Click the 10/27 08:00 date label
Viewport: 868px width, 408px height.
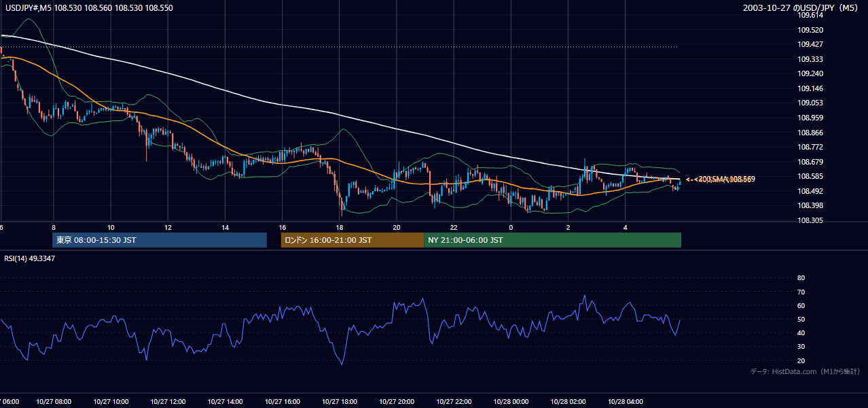click(x=54, y=402)
